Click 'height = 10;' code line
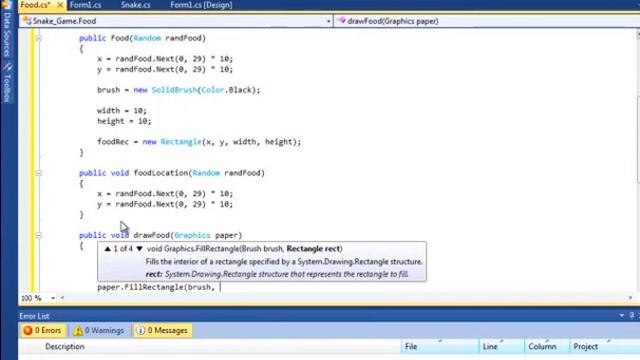Viewport: 640px width, 360px height. 124,121
